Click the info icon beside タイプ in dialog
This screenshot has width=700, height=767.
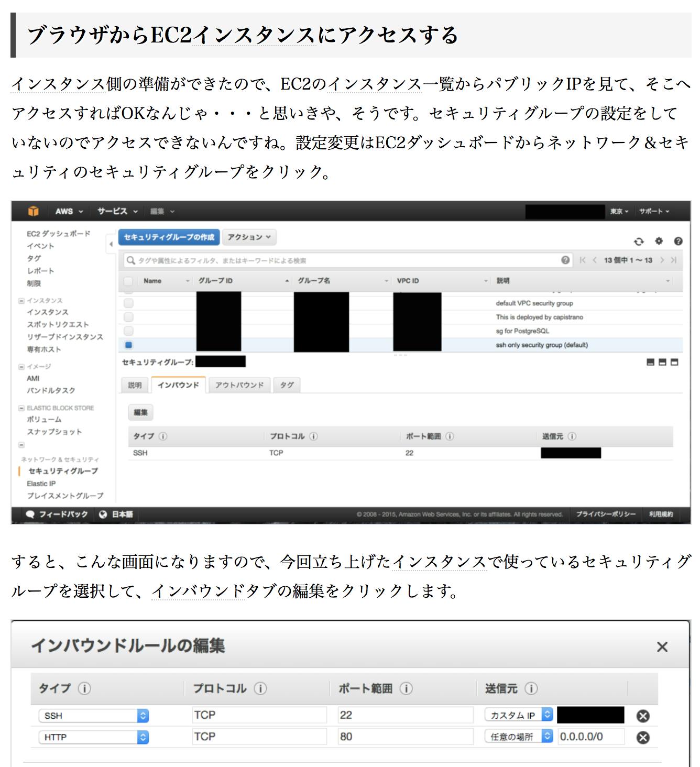(84, 688)
